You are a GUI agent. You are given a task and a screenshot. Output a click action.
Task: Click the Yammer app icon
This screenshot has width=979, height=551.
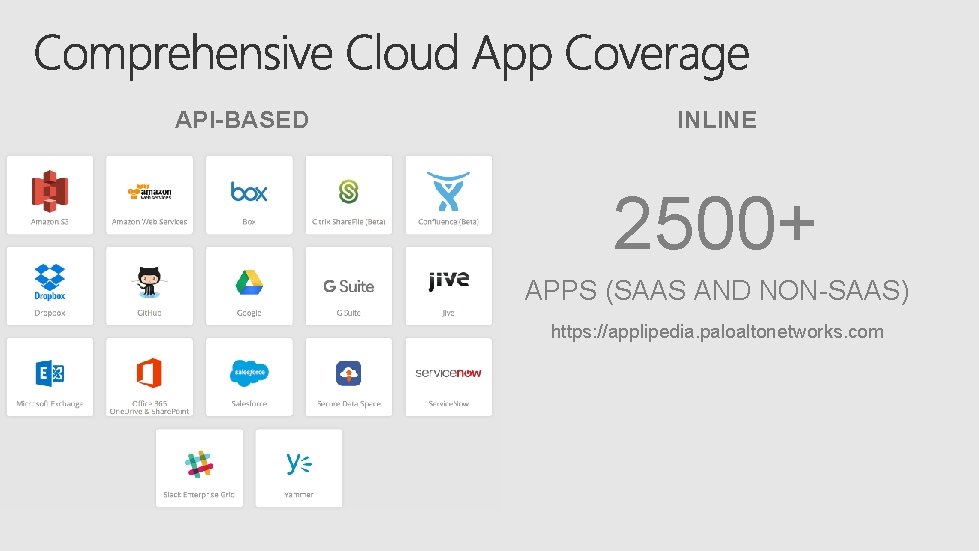pyautogui.click(x=298, y=464)
